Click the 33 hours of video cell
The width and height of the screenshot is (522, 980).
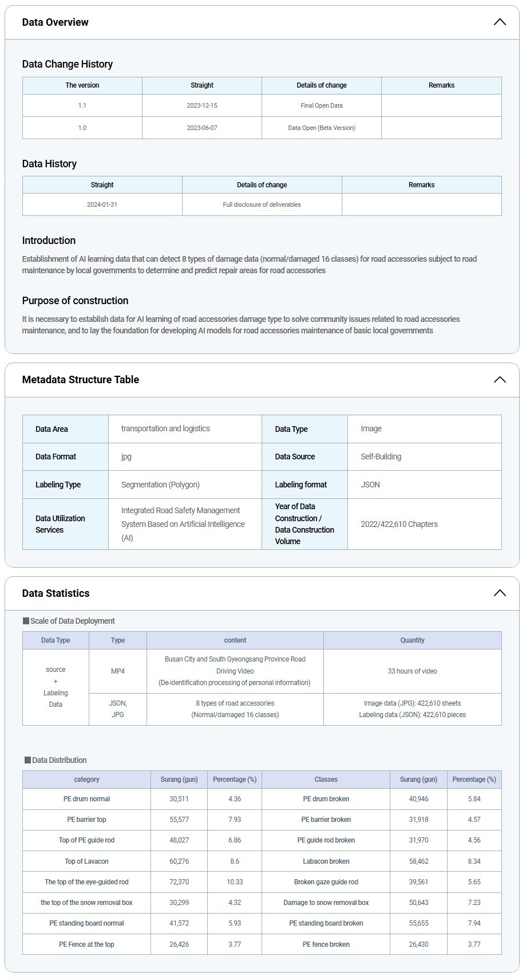click(x=412, y=671)
